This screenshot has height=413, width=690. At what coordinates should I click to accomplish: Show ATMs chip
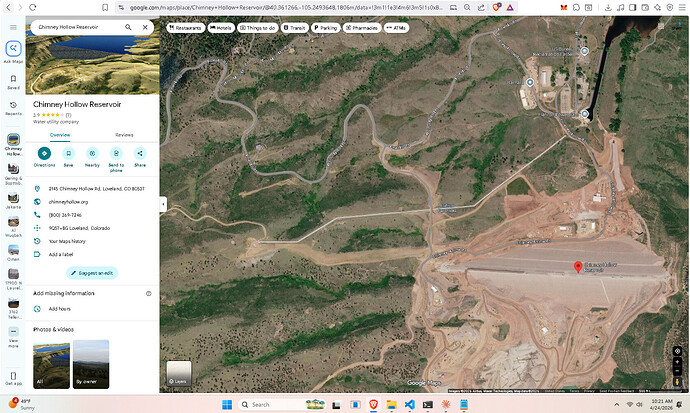click(396, 28)
